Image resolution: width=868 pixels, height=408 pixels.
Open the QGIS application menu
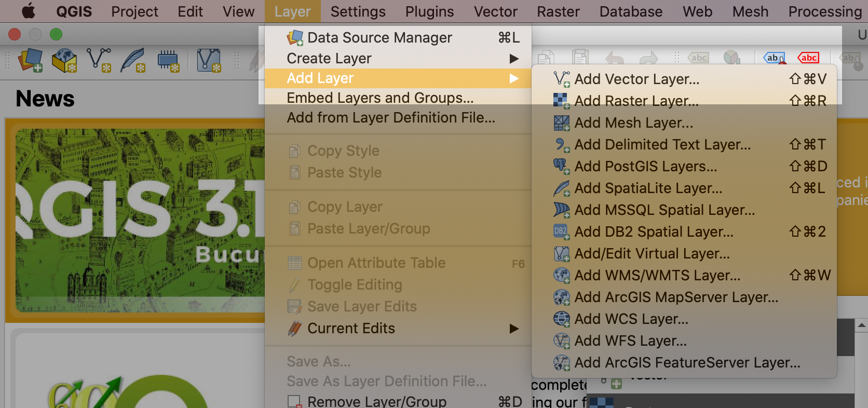pyautogui.click(x=74, y=11)
